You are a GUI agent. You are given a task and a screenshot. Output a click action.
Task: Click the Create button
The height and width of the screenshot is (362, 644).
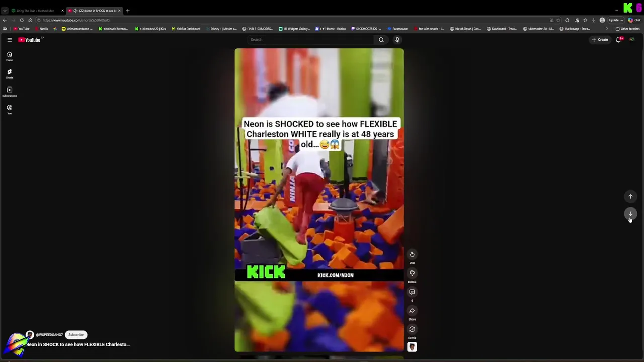[x=600, y=40]
